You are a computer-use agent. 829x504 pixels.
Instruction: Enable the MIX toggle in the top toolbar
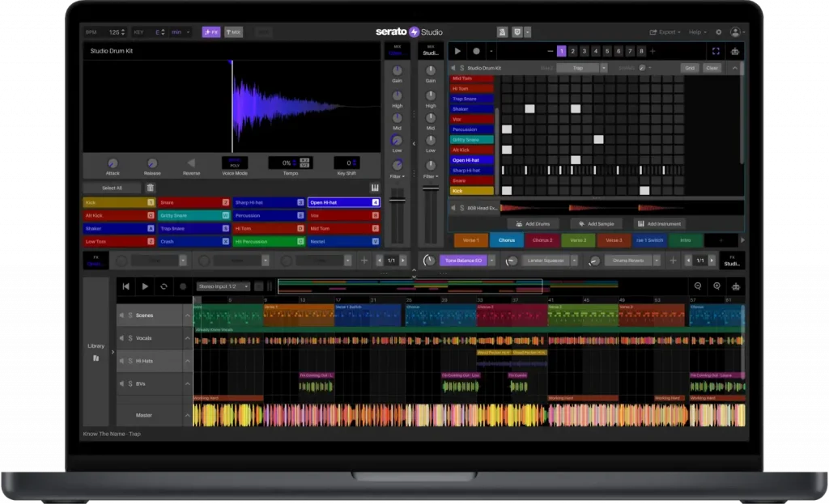click(x=234, y=32)
